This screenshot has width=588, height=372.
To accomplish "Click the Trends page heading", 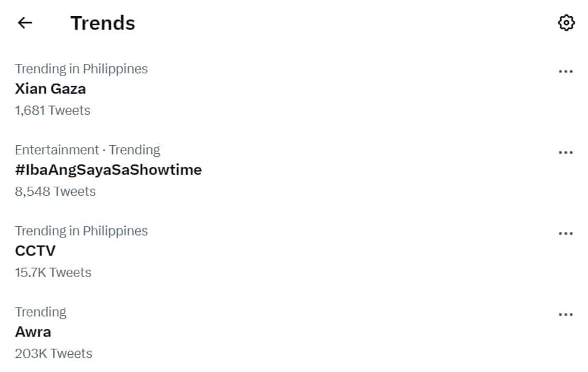I will point(103,23).
